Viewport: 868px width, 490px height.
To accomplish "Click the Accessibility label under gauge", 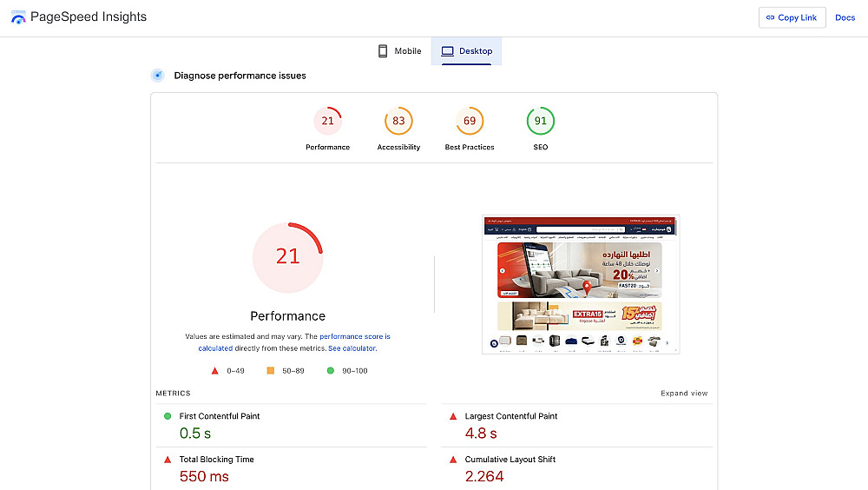I will click(398, 147).
